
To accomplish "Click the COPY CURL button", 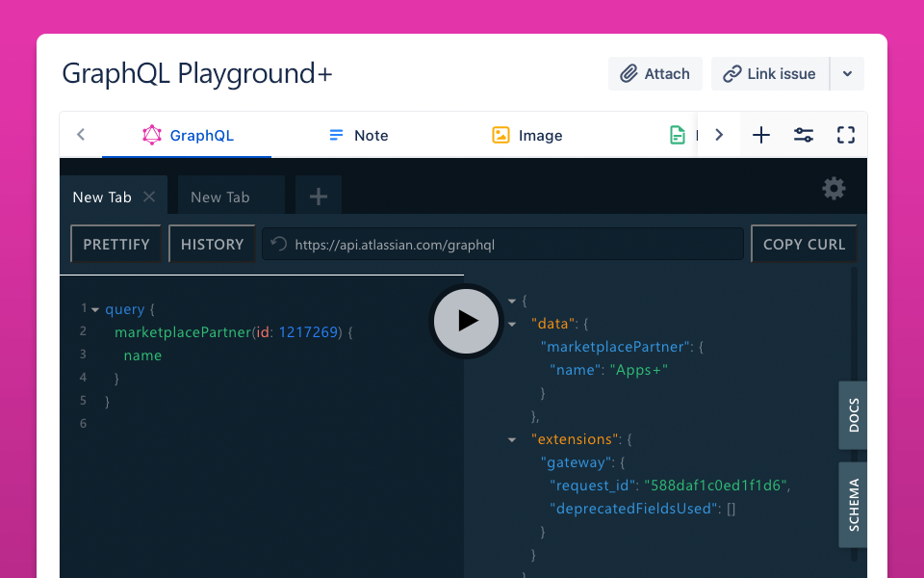I will (804, 245).
